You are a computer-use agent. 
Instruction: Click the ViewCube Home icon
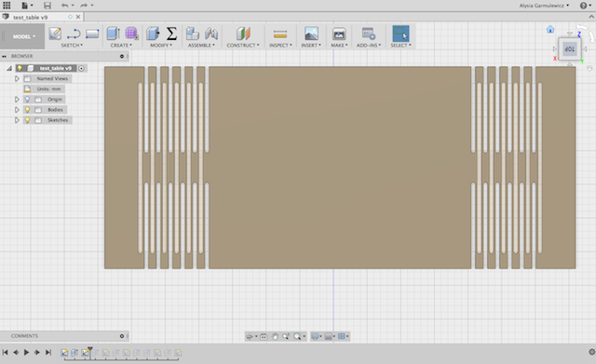point(550,29)
